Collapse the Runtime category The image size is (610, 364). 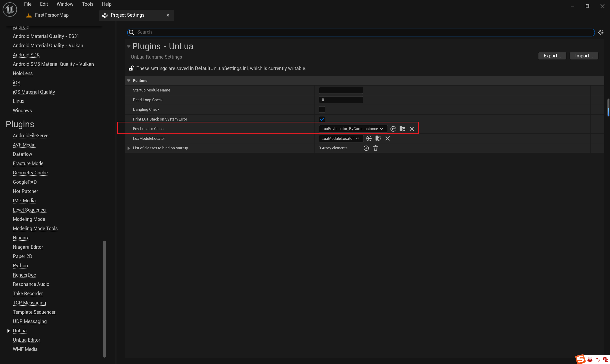pos(128,81)
